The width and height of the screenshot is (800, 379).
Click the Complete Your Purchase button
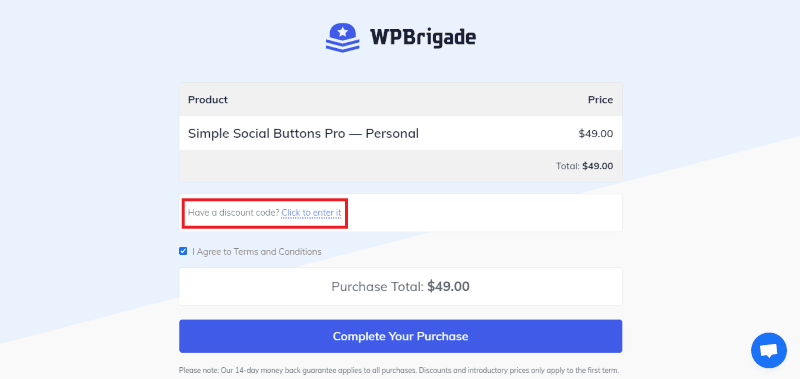point(401,336)
